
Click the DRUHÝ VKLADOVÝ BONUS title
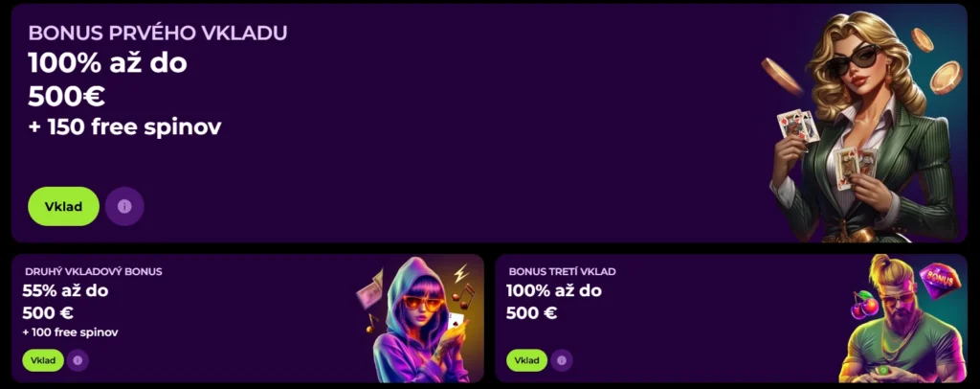(x=94, y=271)
